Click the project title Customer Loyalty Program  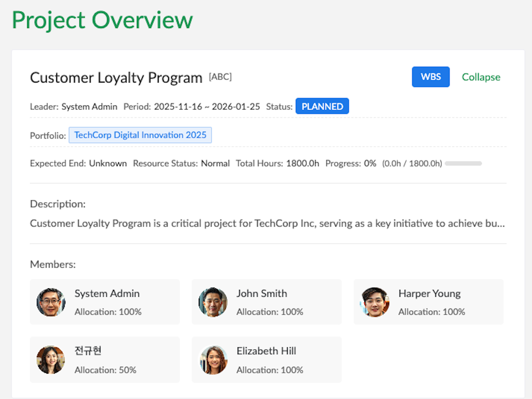point(116,77)
